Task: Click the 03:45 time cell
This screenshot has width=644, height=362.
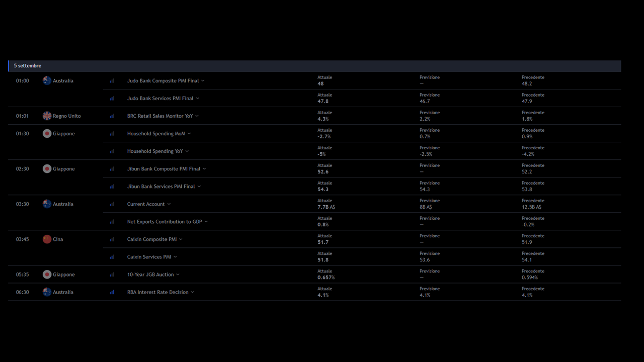Action: (x=22, y=239)
